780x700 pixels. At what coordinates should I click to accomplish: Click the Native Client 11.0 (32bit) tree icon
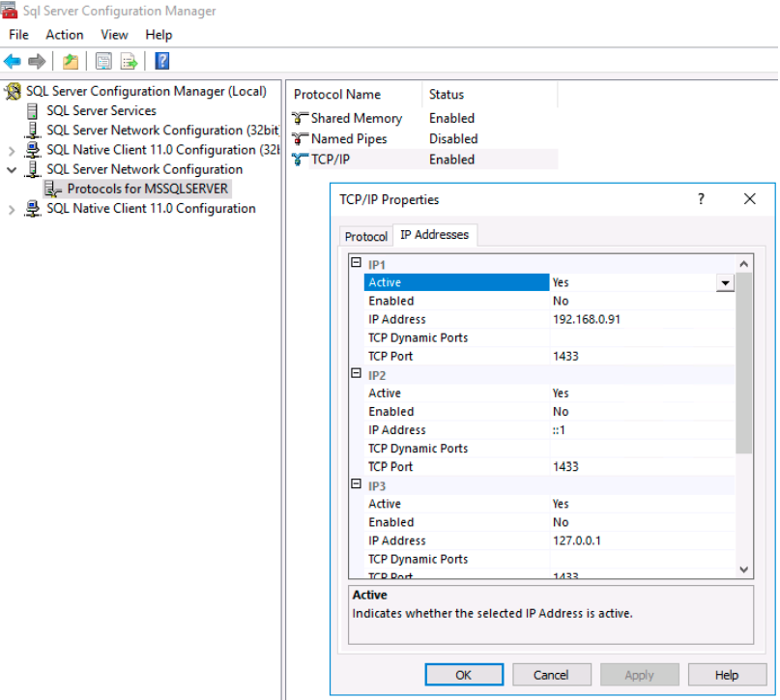[x=33, y=150]
